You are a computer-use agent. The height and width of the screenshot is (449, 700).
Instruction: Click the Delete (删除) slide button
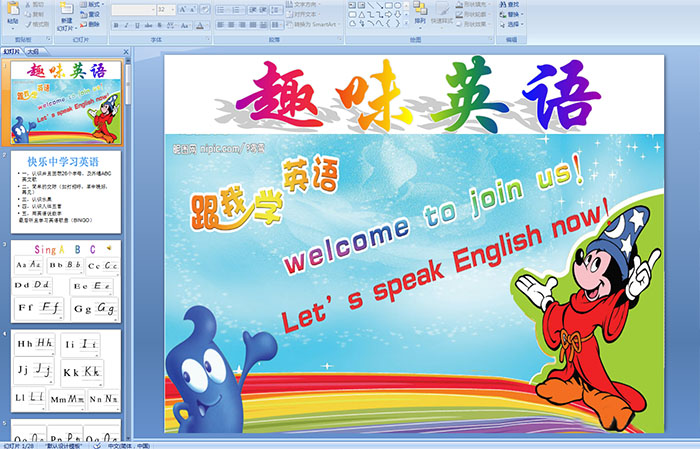(90, 24)
